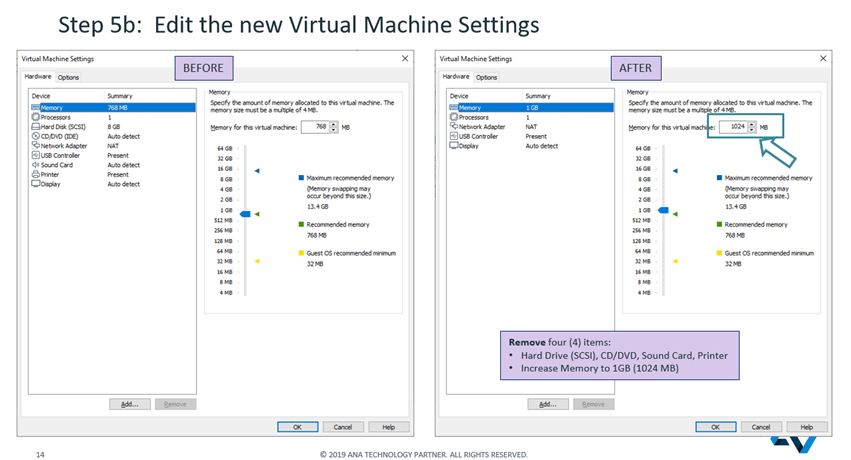Click the Printer device icon
851x460 pixels.
[35, 174]
